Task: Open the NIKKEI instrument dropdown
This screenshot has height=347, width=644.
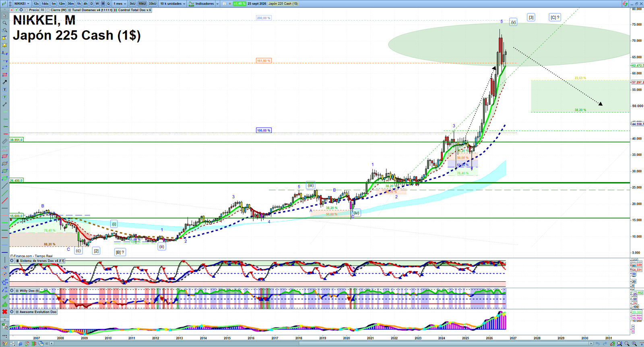Action: 22,4
